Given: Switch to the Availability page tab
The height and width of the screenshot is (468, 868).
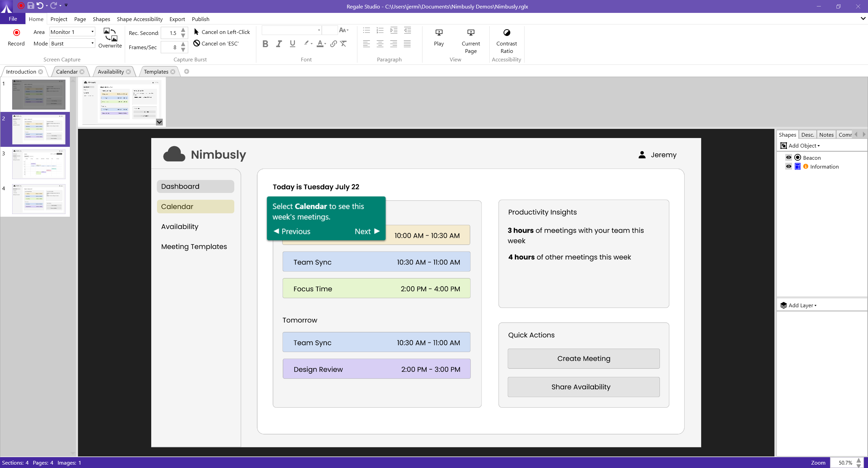Looking at the screenshot, I should [111, 71].
